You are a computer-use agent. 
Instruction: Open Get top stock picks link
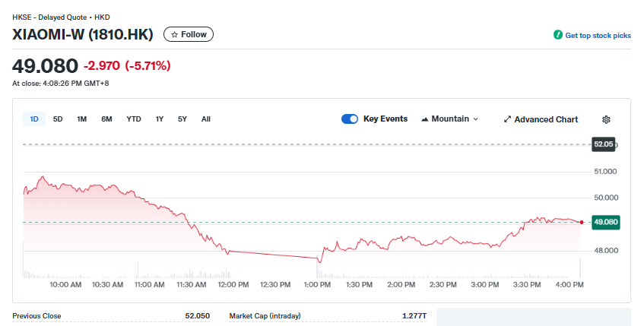click(x=598, y=36)
